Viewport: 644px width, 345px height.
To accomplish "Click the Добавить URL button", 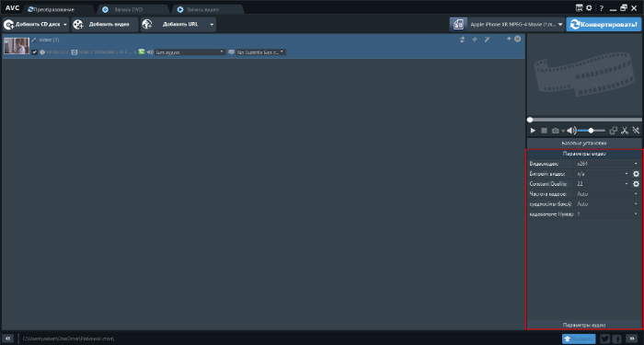I will pos(174,25).
